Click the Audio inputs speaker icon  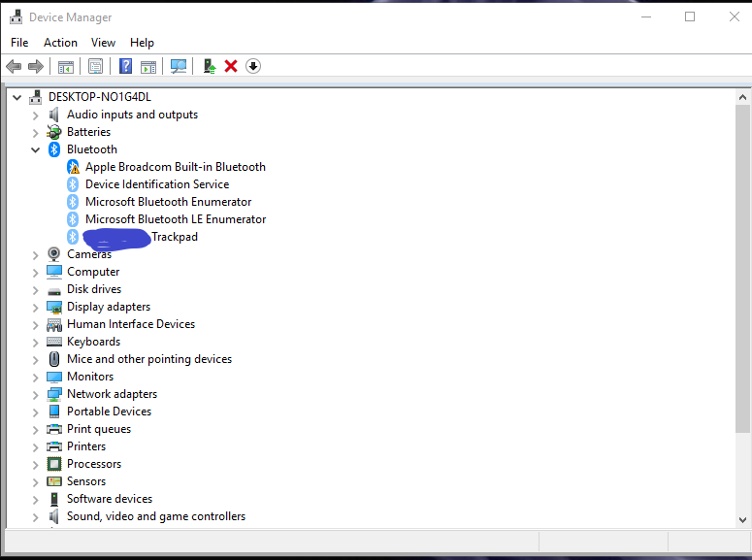tap(54, 115)
